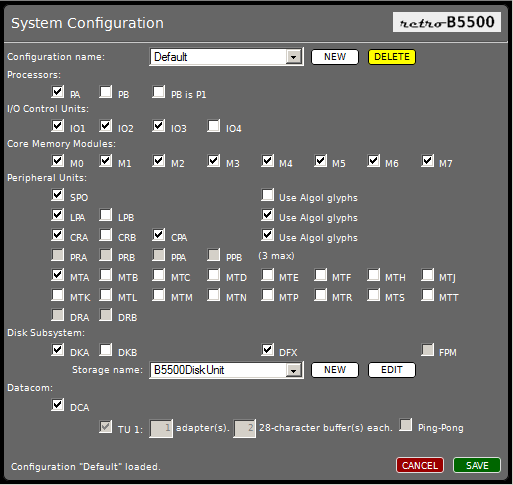Enable the MTL tape unit
Screen dimensions: 513x485
[106, 295]
